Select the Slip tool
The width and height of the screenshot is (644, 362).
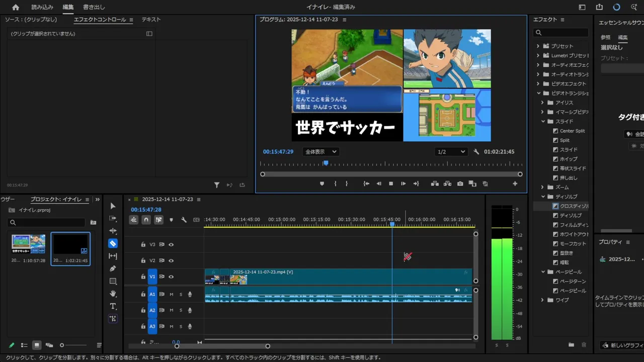pos(113,256)
